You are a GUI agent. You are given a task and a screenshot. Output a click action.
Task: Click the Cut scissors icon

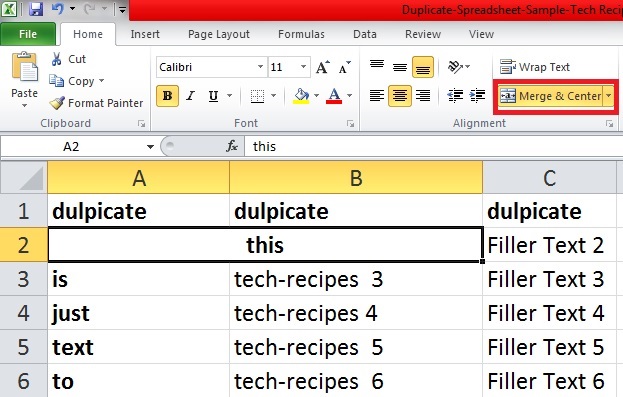(x=56, y=59)
